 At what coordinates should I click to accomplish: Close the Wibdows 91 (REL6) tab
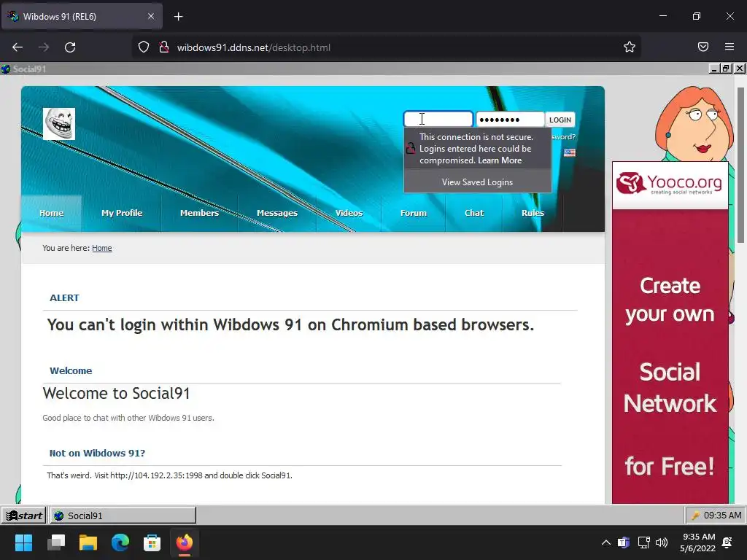(151, 16)
